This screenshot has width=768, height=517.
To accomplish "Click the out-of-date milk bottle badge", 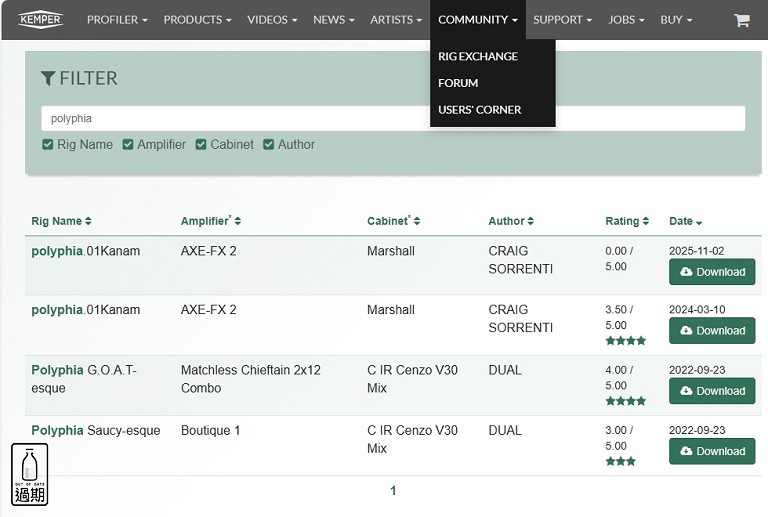I will pyautogui.click(x=29, y=474).
